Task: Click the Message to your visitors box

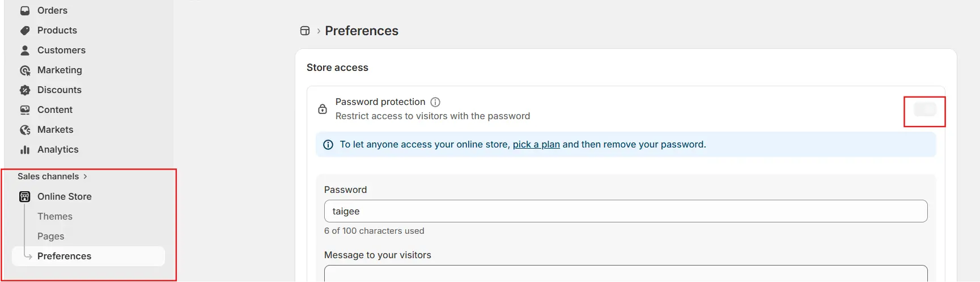Action: 625,273
